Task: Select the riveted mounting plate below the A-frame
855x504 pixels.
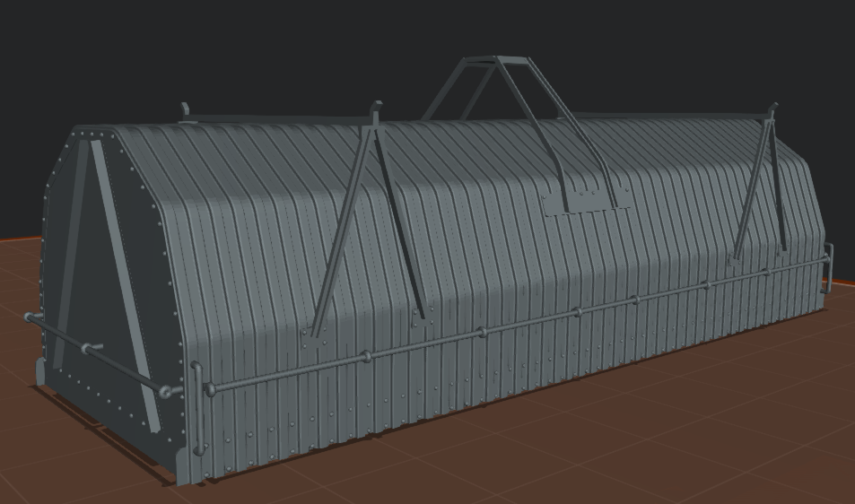Action: tap(581, 201)
